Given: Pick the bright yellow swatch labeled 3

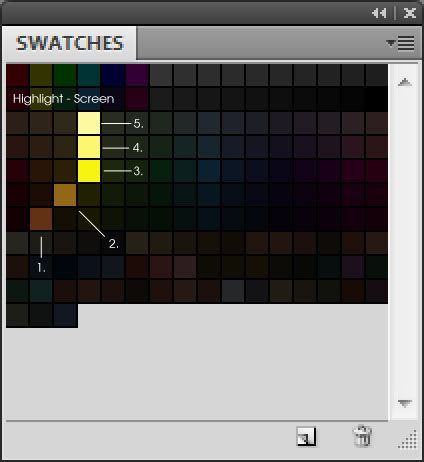Looking at the screenshot, I should click(x=89, y=171).
